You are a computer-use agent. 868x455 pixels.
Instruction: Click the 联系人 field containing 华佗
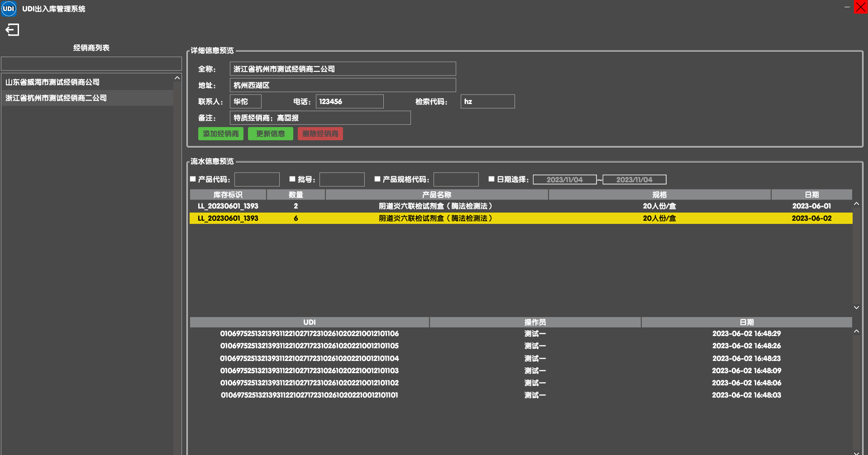point(246,101)
